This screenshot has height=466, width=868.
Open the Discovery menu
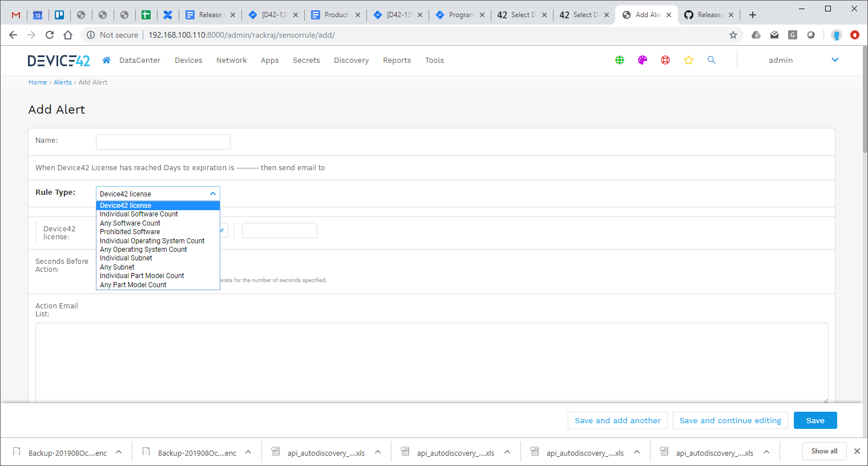pyautogui.click(x=351, y=60)
